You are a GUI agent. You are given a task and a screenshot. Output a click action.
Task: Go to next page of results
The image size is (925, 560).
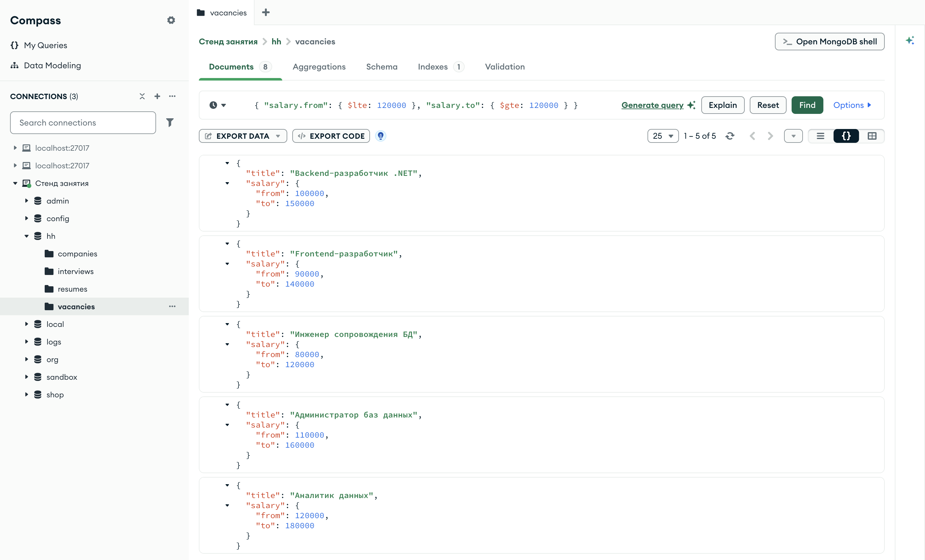tap(770, 136)
